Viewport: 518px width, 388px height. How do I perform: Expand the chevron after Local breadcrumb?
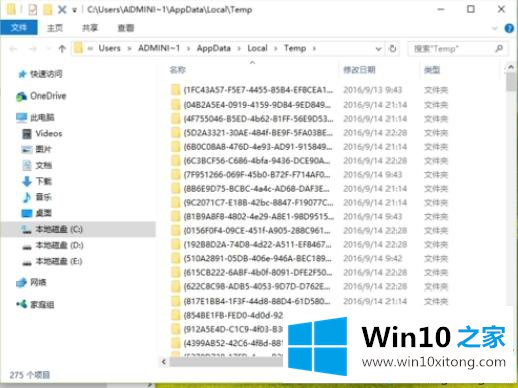click(x=276, y=49)
